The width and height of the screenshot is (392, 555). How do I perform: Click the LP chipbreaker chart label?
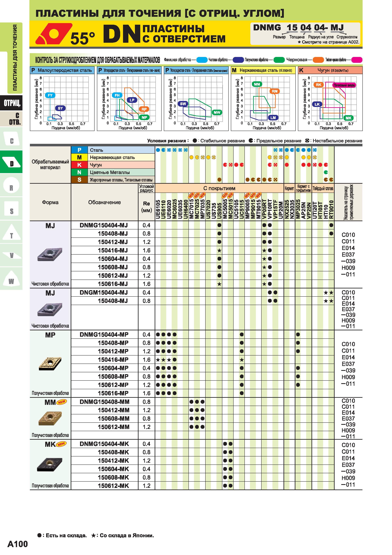pos(132,100)
